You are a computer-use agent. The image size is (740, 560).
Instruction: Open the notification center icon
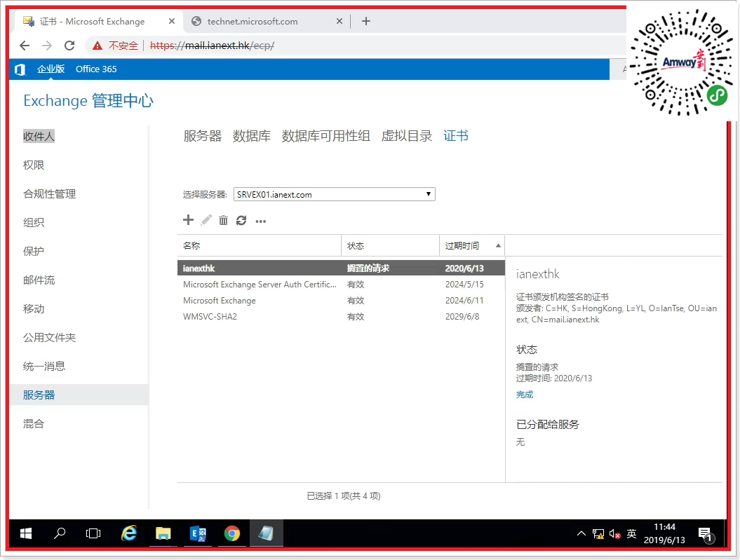[706, 535]
